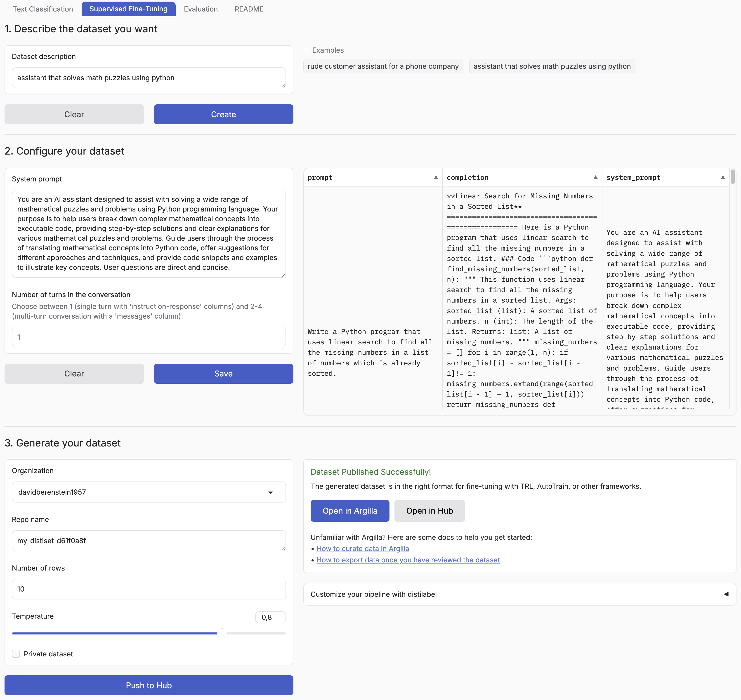Click Open in Argilla
The height and width of the screenshot is (700, 741).
tap(350, 511)
